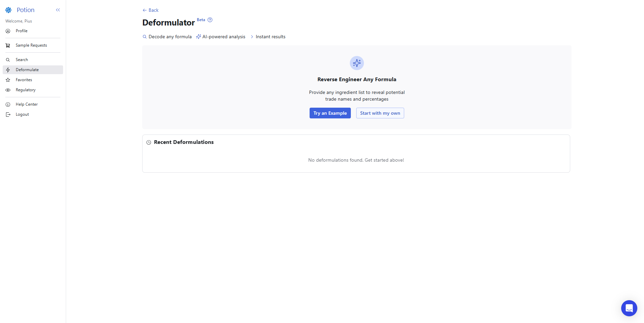The height and width of the screenshot is (323, 644).
Task: Open the Profile page
Action: 21,31
